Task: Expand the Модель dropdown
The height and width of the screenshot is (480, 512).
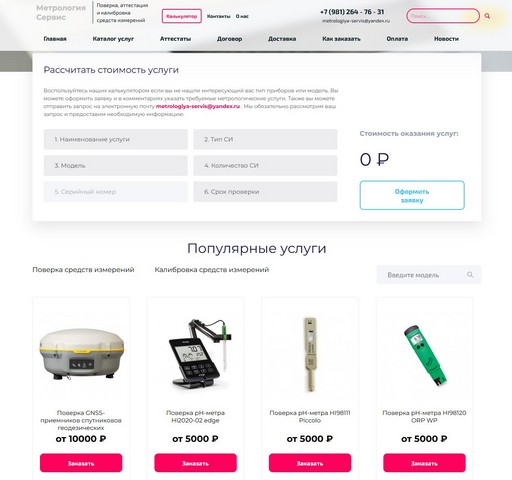Action: pos(115,165)
